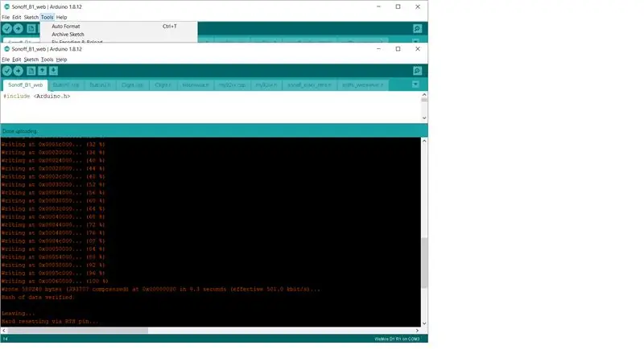Viewport: 644px width, 362px height.
Task: Click console vertical scrollbar thumb
Action: pyautogui.click(x=424, y=263)
